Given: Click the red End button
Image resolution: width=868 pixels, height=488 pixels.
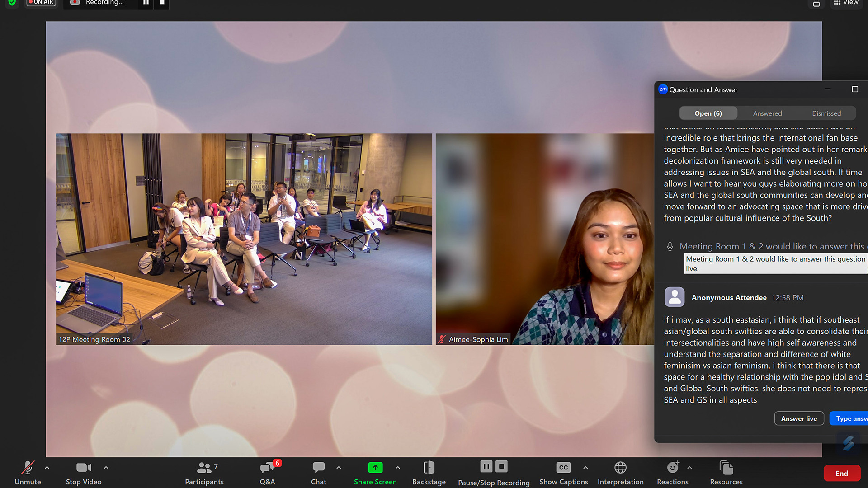Looking at the screenshot, I should coord(841,473).
